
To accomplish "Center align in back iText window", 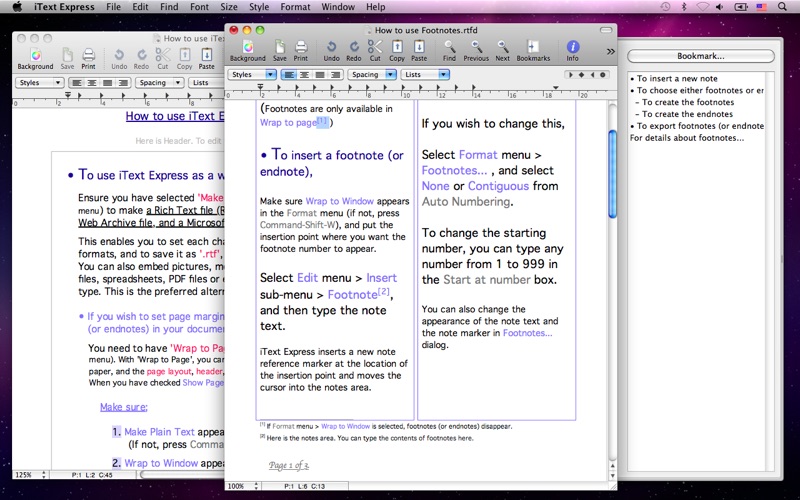I will pyautogui.click(x=92, y=83).
